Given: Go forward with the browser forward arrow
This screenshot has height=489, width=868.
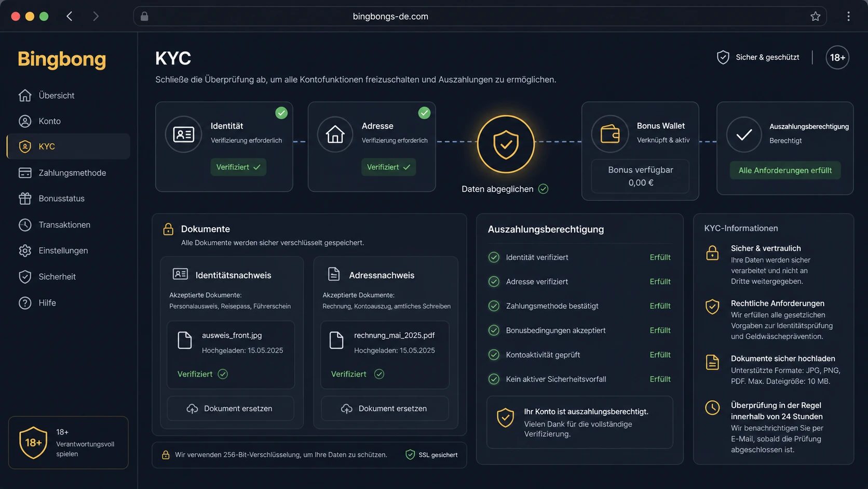Looking at the screenshot, I should coord(96,16).
